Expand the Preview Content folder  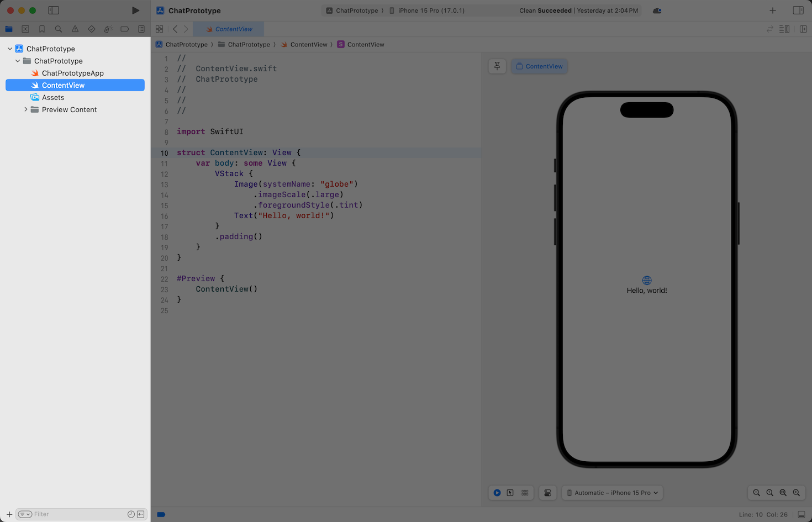pyautogui.click(x=25, y=109)
